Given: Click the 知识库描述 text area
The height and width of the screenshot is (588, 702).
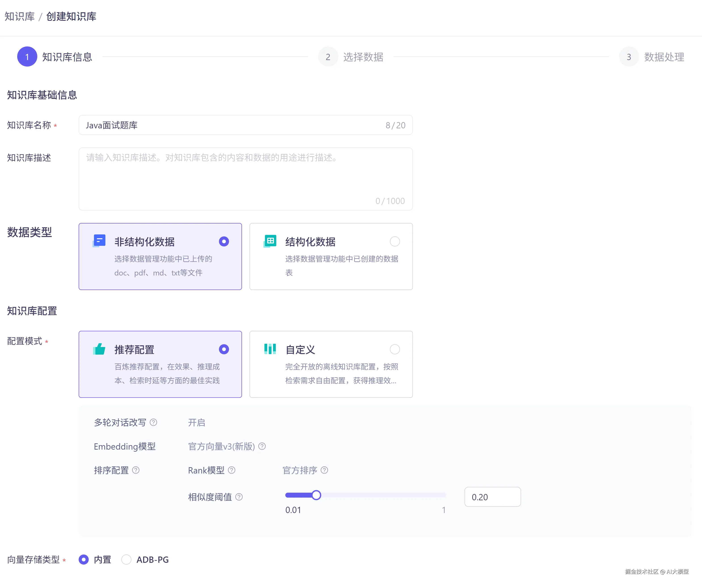Looking at the screenshot, I should pos(245,179).
